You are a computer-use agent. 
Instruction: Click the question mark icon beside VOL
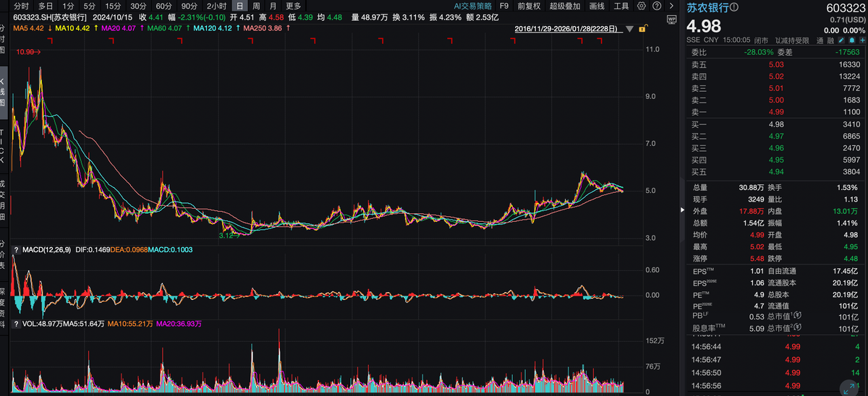click(16, 323)
